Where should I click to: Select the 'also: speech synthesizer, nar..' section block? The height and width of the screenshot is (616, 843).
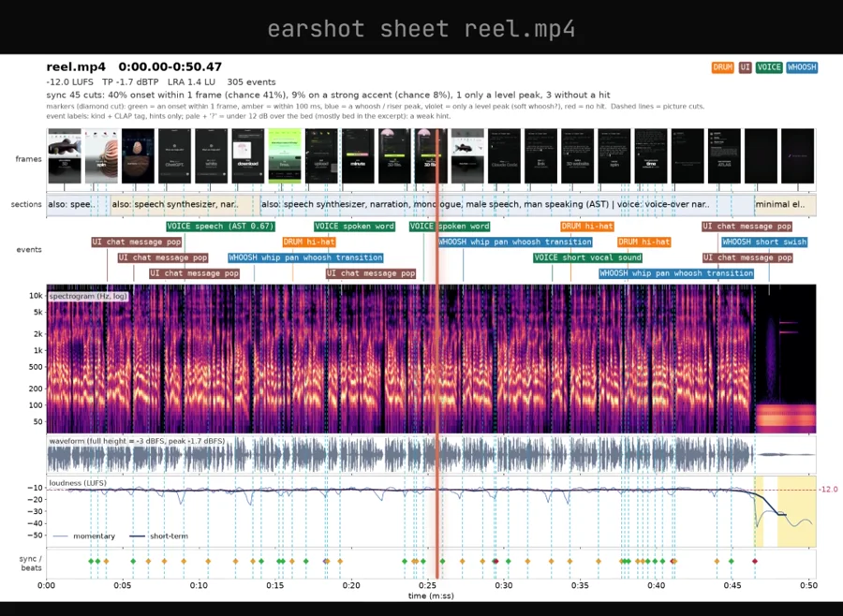pyautogui.click(x=185, y=205)
